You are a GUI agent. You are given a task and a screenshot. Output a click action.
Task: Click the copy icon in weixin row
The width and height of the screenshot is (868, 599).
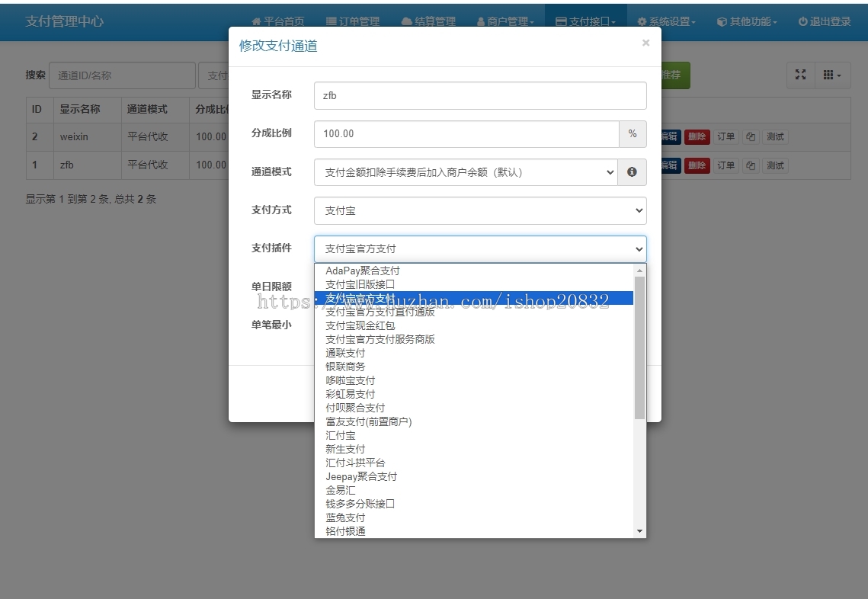[x=751, y=136]
